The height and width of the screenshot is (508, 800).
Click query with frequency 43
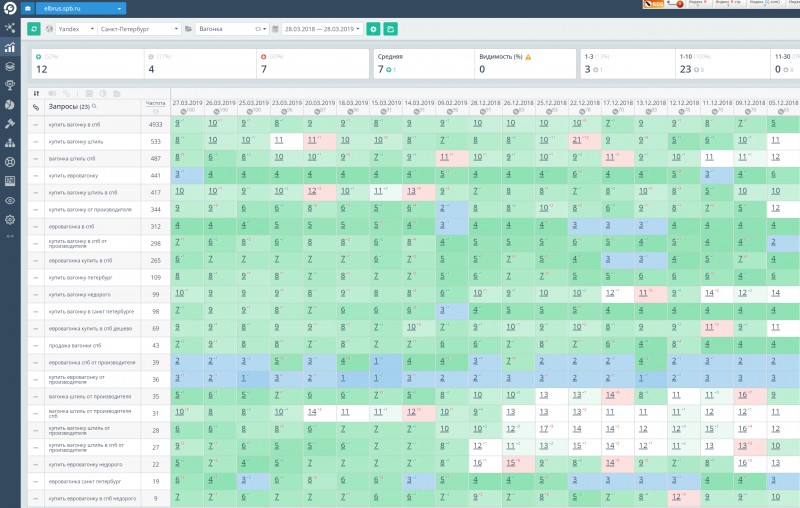click(75, 345)
